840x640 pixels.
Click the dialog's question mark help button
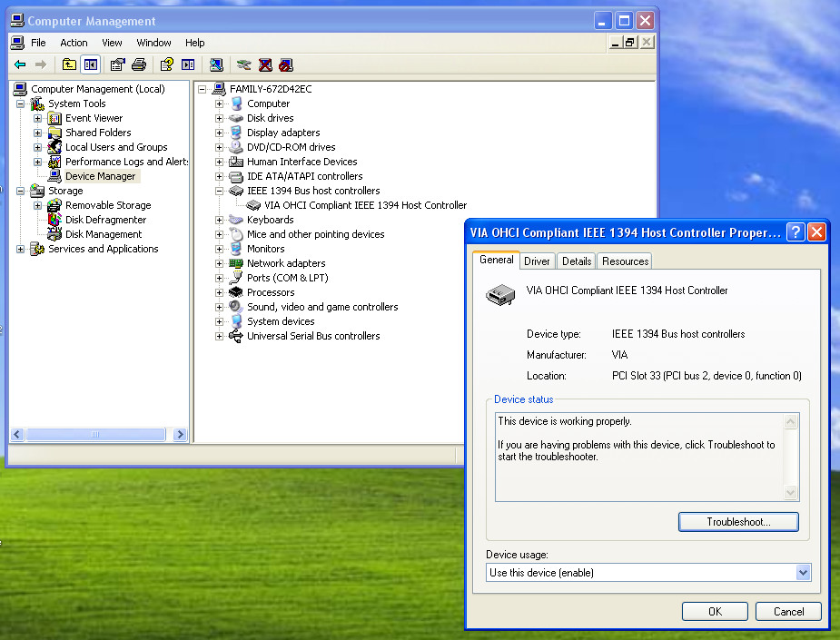[x=796, y=232]
